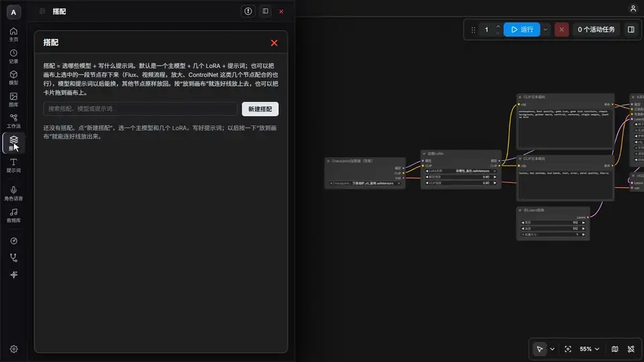Click the VAE output port on Checkpoint node
644x362 pixels.
pyautogui.click(x=403, y=178)
